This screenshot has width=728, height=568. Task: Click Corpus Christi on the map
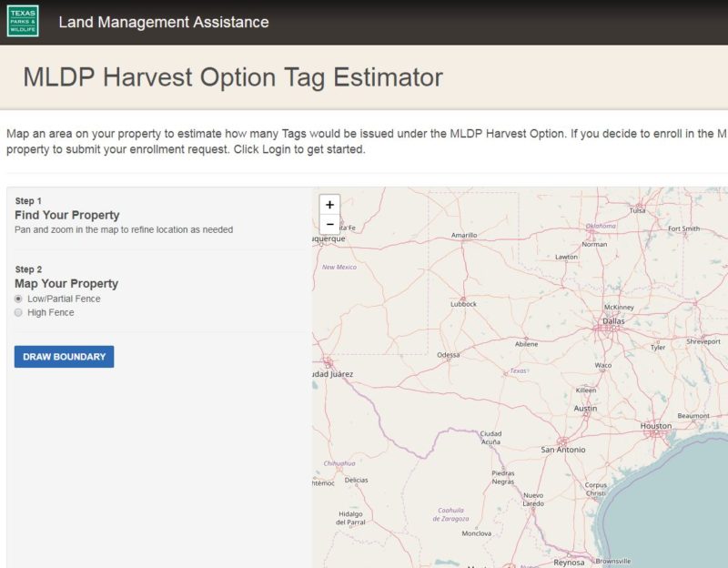coord(596,489)
